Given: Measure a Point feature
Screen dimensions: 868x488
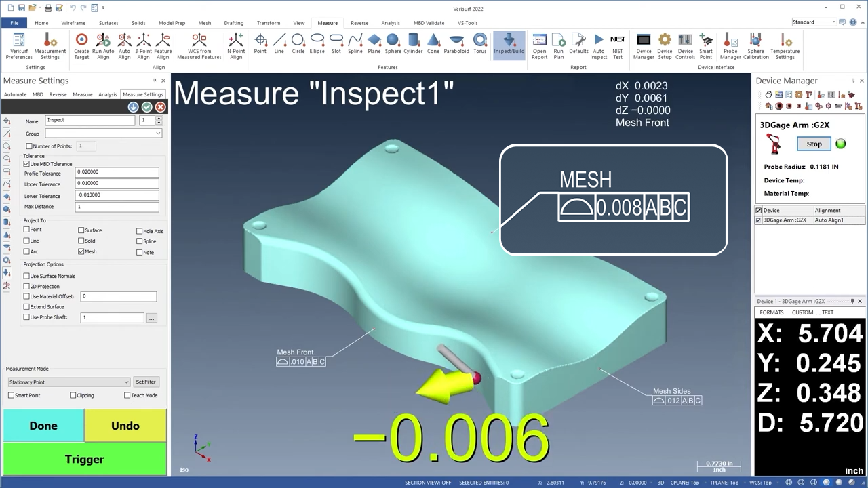Looking at the screenshot, I should [x=260, y=43].
